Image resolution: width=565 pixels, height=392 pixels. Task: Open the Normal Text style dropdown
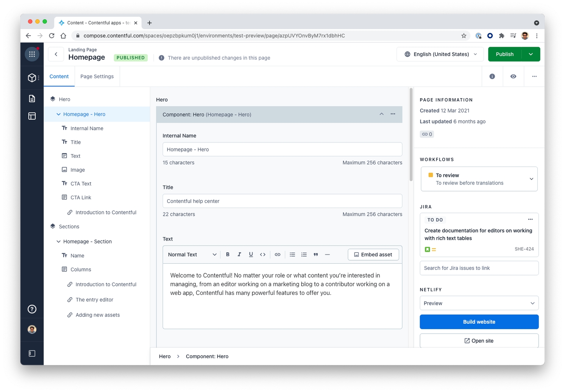192,254
